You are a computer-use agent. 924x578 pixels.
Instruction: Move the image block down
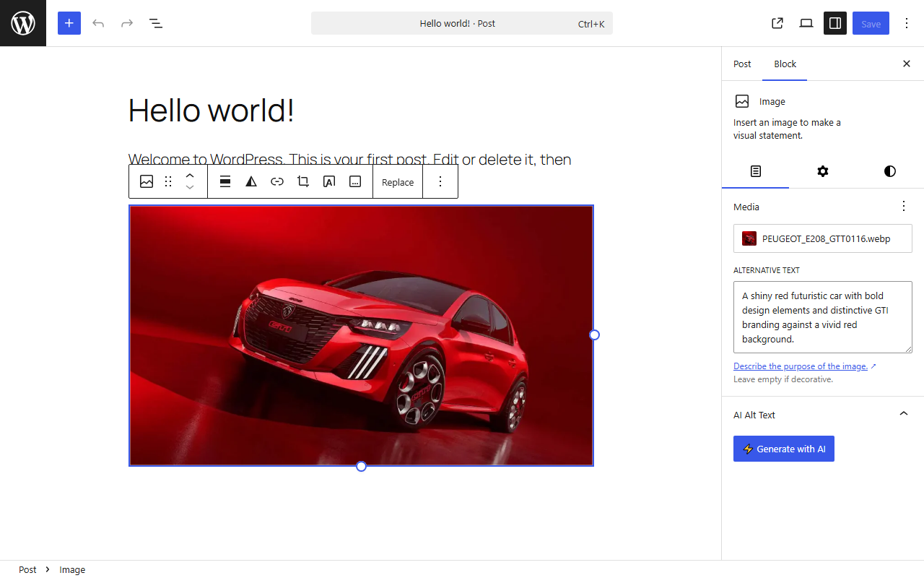point(190,188)
